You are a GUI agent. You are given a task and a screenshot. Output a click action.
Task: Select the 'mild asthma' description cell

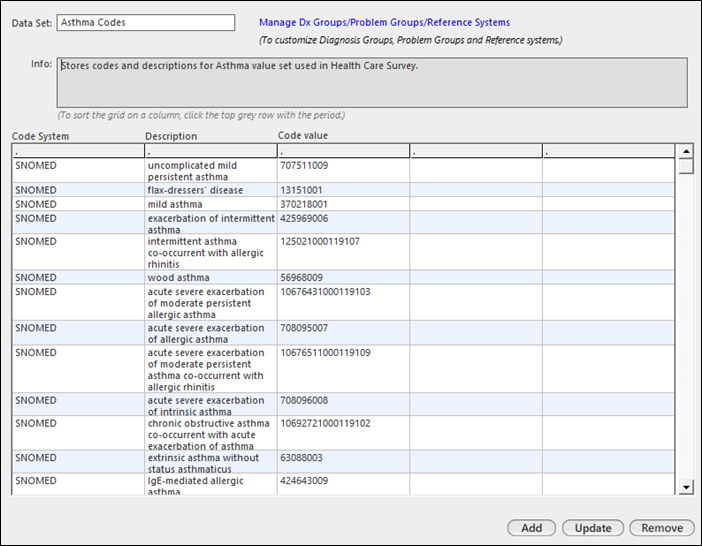coord(211,205)
